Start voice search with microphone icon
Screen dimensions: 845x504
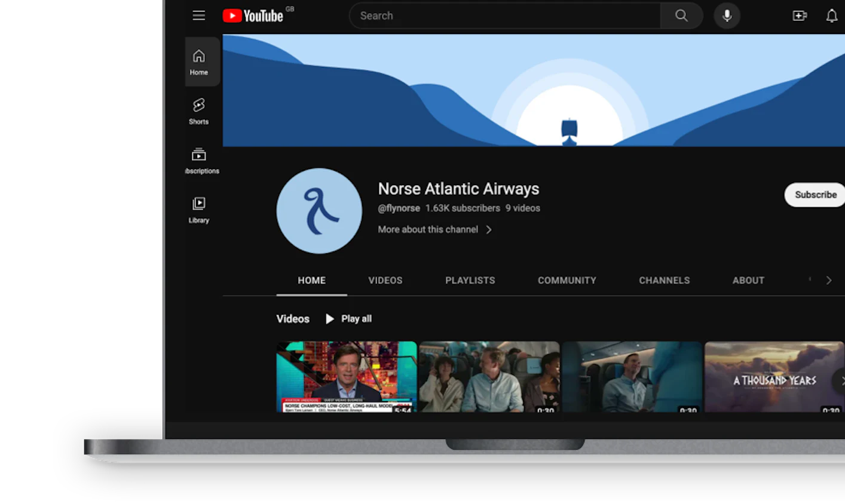(727, 16)
